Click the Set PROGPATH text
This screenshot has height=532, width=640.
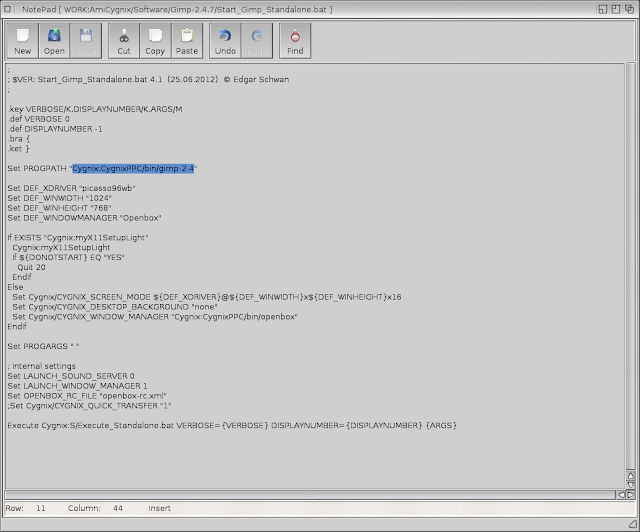pyautogui.click(x=37, y=168)
